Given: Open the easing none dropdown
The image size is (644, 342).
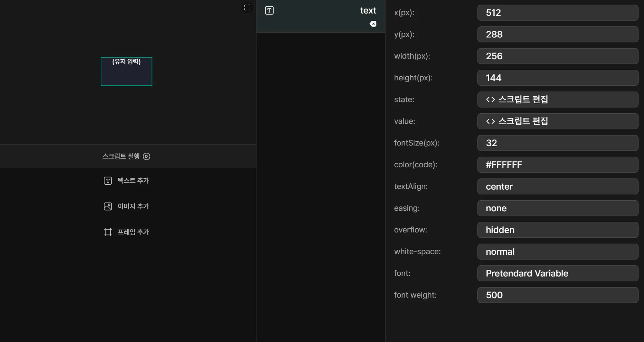Looking at the screenshot, I should [x=557, y=208].
